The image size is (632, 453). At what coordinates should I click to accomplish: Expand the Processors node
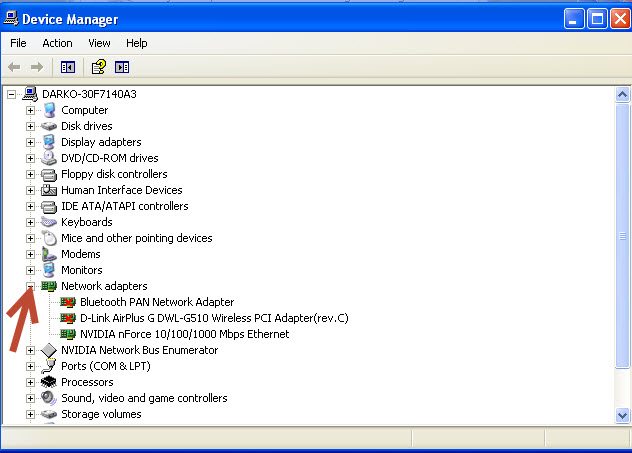[x=30, y=382]
